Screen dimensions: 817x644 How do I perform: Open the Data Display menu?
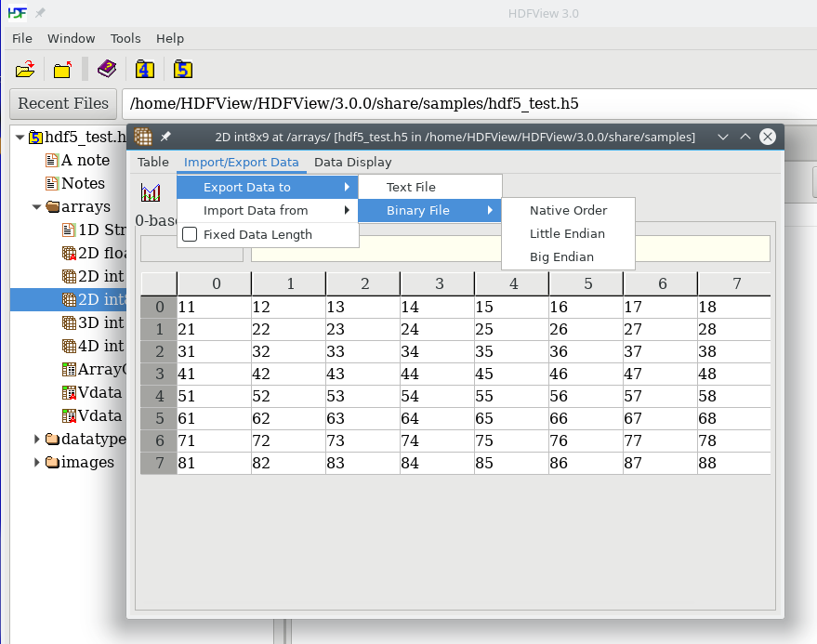(x=353, y=162)
